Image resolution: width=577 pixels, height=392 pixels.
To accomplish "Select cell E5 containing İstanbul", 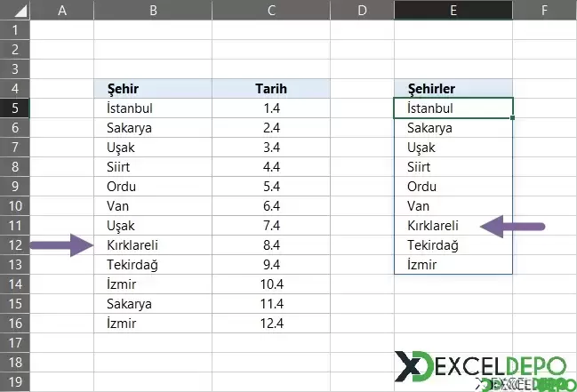I will (453, 108).
